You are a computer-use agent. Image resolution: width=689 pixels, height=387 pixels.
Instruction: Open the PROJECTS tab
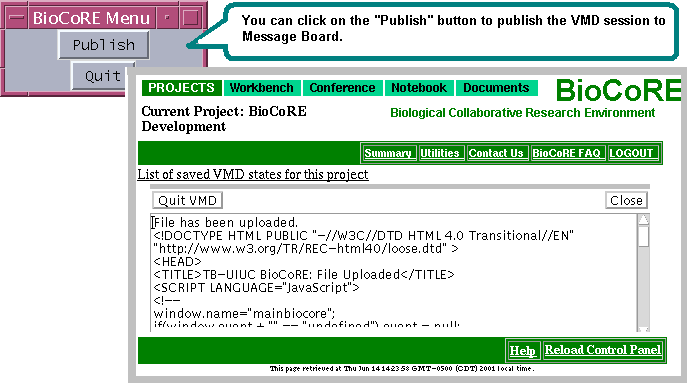[181, 88]
